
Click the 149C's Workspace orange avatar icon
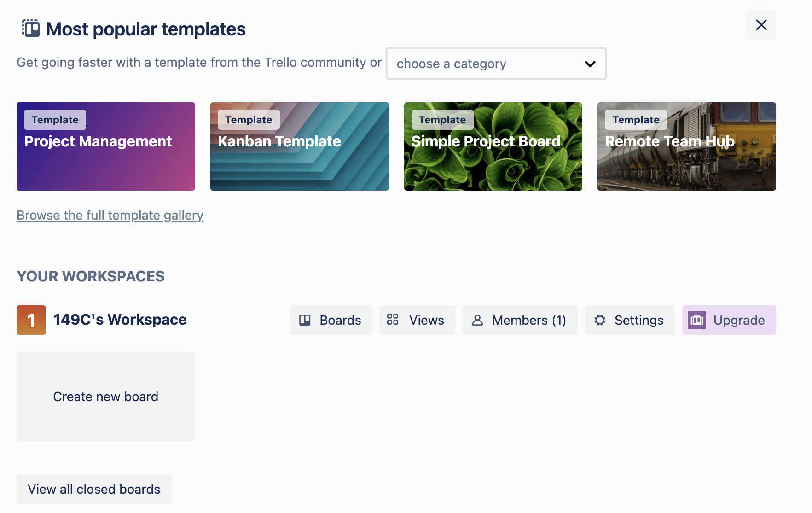(x=31, y=320)
